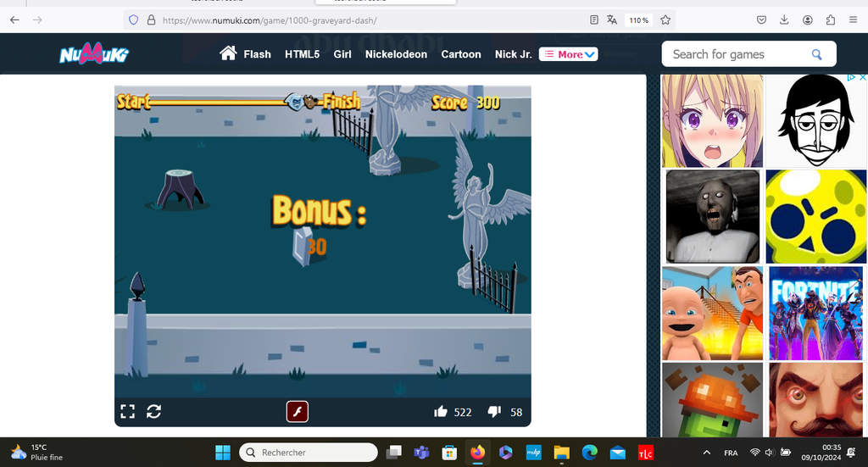Open the Nickelodeon games category
Screen dimensions: 868x467
coord(396,54)
